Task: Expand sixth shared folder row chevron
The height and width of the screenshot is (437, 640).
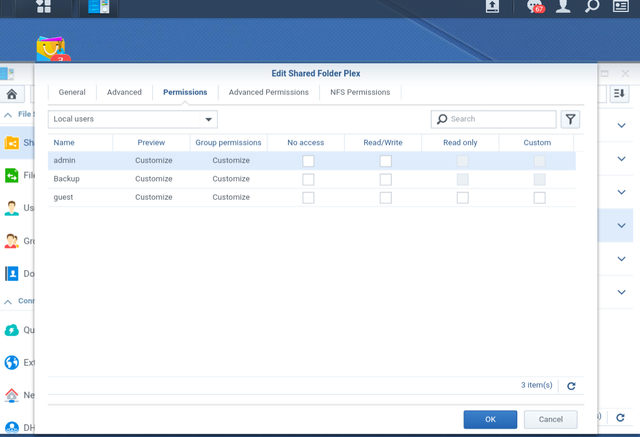Action: (621, 292)
